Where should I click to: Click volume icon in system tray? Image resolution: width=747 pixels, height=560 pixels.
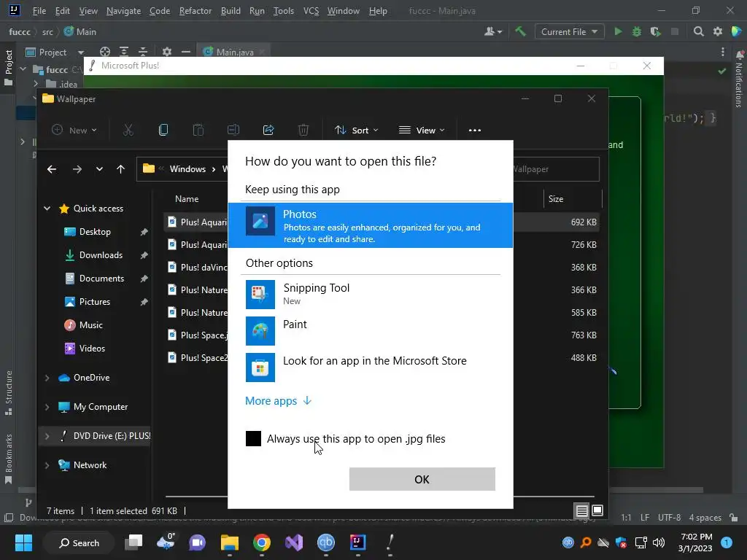[x=659, y=542]
